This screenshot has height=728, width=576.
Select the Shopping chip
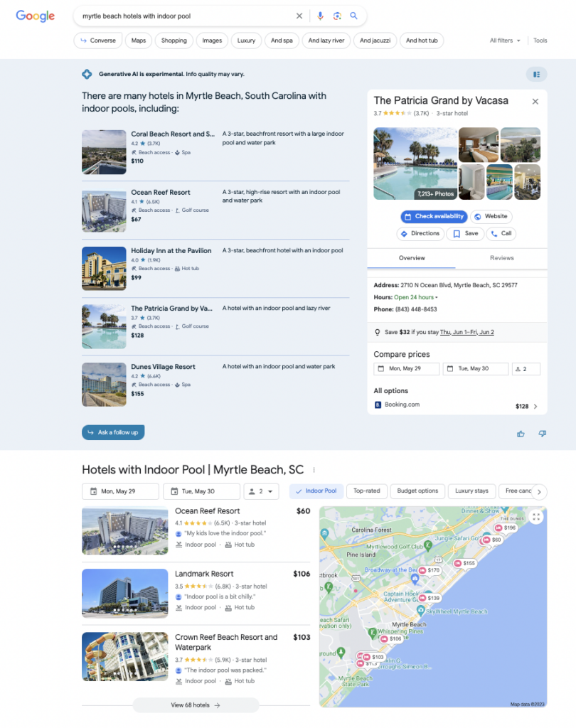[x=174, y=41]
